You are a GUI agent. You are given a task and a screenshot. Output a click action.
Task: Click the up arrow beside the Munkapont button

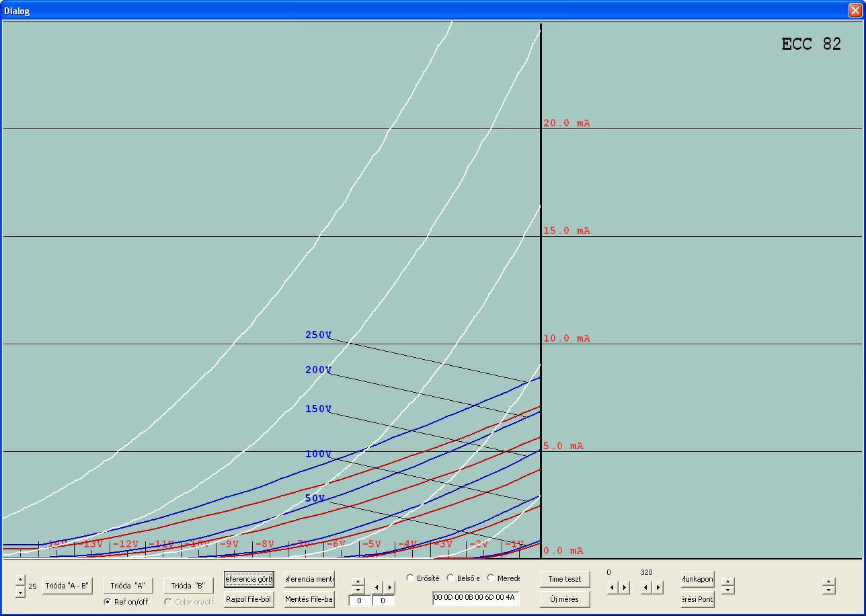click(727, 582)
